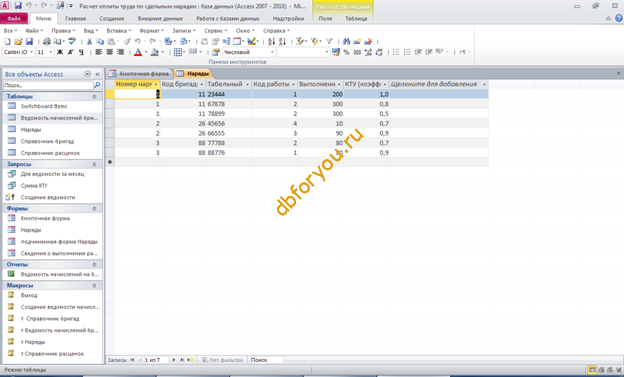Run the Выход macro
Viewport: 624px width, 377px height.
point(29,295)
